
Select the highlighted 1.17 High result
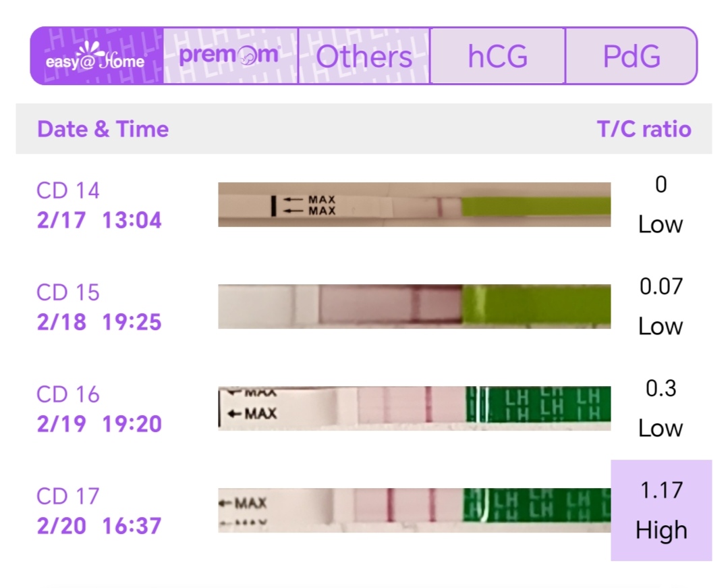pos(661,510)
